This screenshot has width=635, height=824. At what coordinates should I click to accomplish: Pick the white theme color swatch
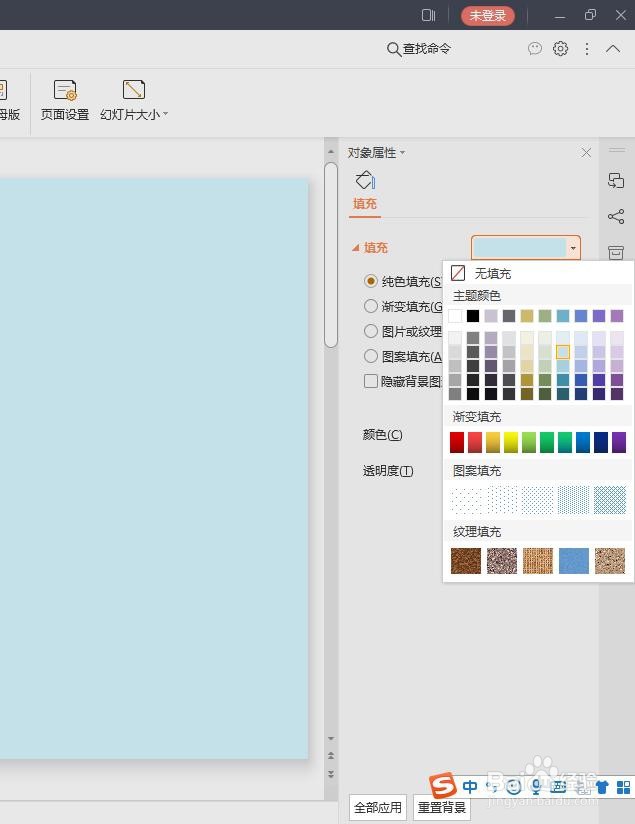(x=455, y=316)
